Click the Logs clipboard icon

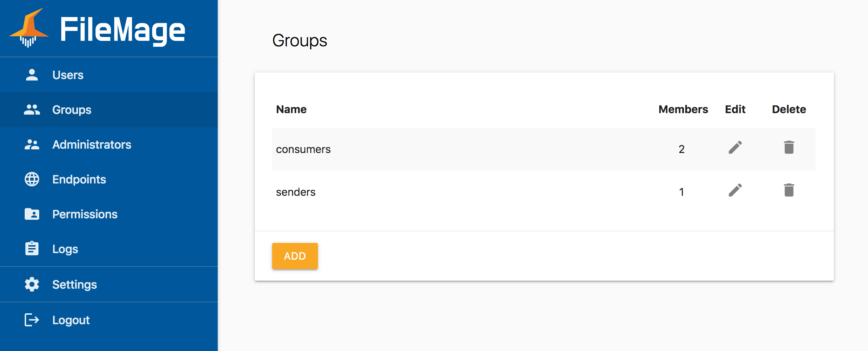(32, 249)
